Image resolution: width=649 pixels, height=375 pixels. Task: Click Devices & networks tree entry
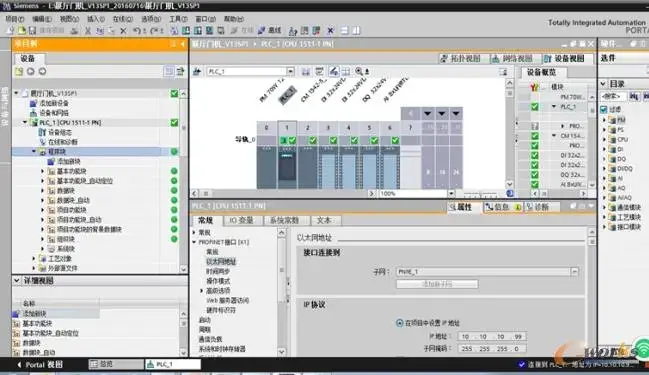point(54,113)
